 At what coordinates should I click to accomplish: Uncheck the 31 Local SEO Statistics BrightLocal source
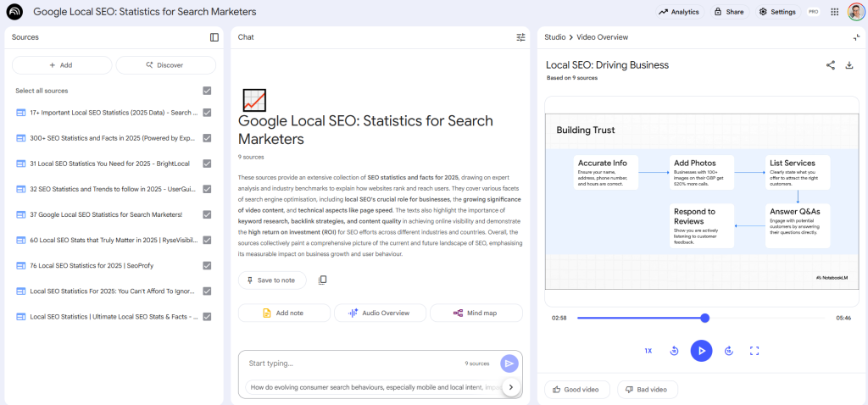pyautogui.click(x=207, y=164)
